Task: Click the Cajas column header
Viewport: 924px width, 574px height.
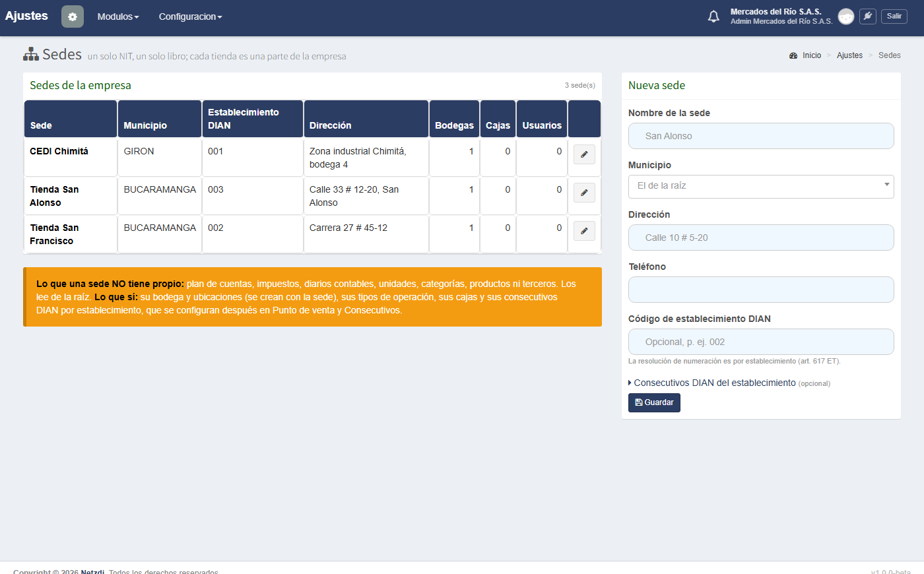Action: click(498, 119)
